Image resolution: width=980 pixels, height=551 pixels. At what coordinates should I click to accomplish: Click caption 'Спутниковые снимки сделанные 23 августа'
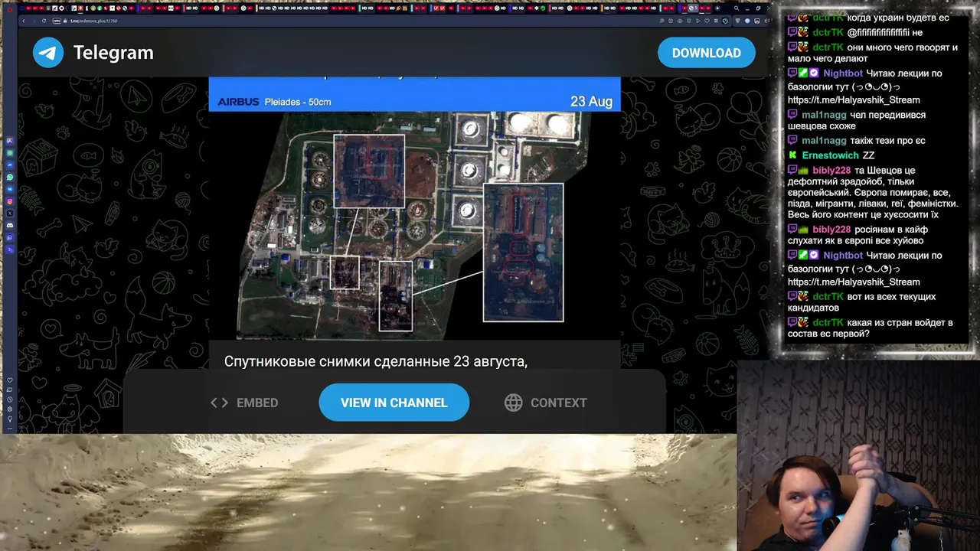[x=376, y=361]
